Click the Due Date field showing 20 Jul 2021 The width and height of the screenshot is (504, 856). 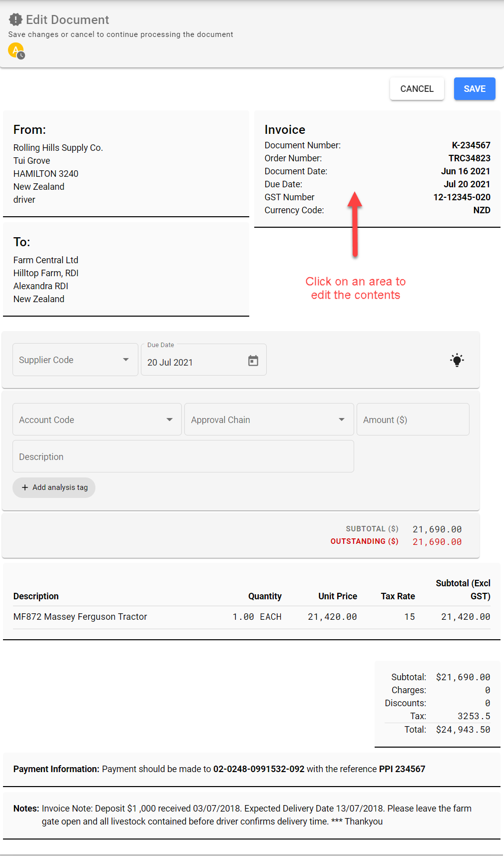(x=195, y=362)
